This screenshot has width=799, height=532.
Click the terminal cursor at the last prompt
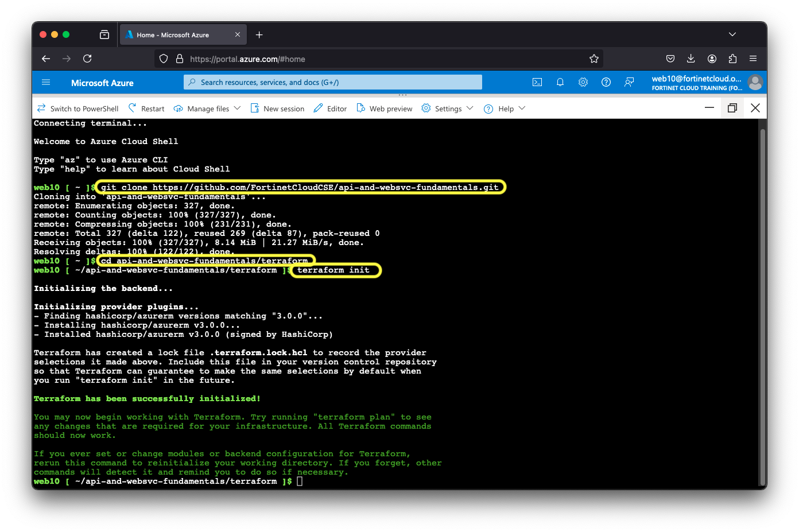tap(300, 481)
